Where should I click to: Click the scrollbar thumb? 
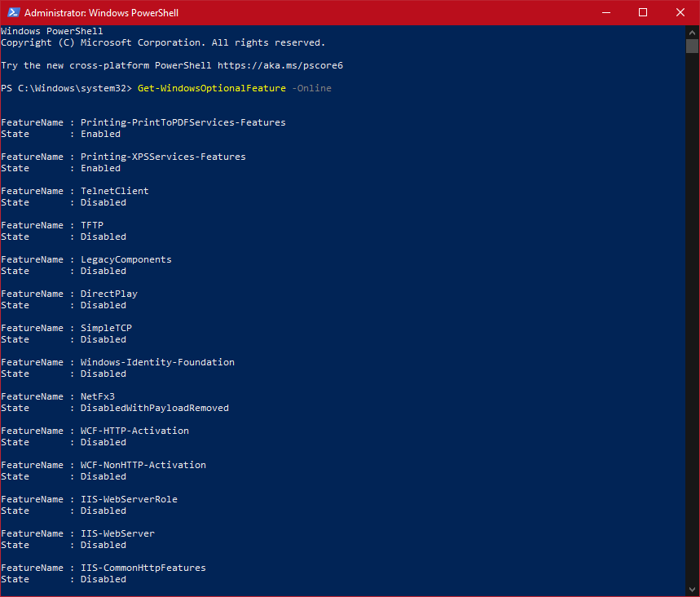coord(693,45)
